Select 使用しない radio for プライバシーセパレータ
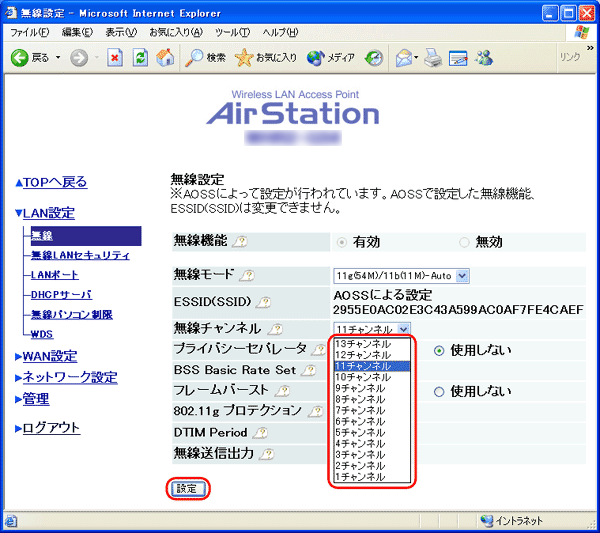Viewport: 600px width, 533px height. click(x=439, y=350)
